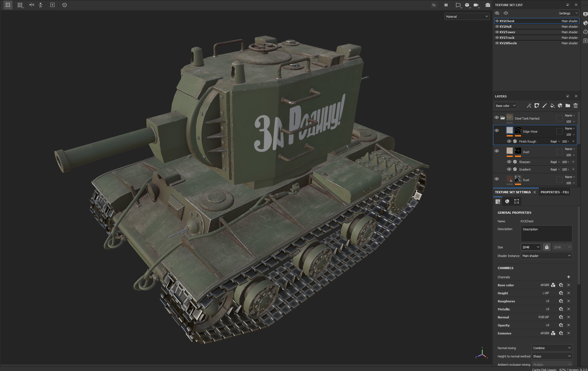Open the Normal mixing Combine dropdown
This screenshot has height=371, width=588.
551,348
